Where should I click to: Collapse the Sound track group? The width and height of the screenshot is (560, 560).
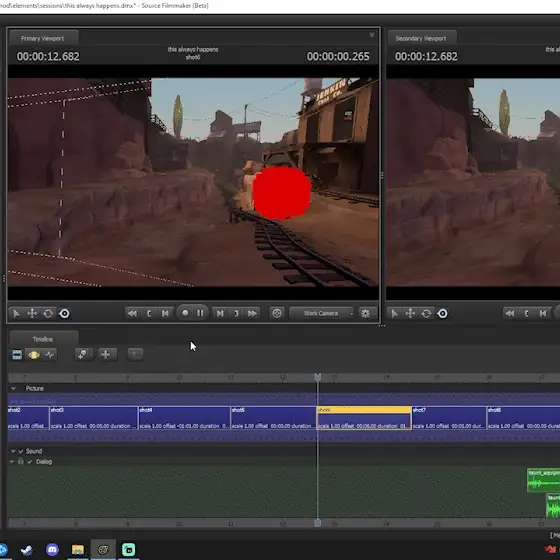(x=13, y=451)
